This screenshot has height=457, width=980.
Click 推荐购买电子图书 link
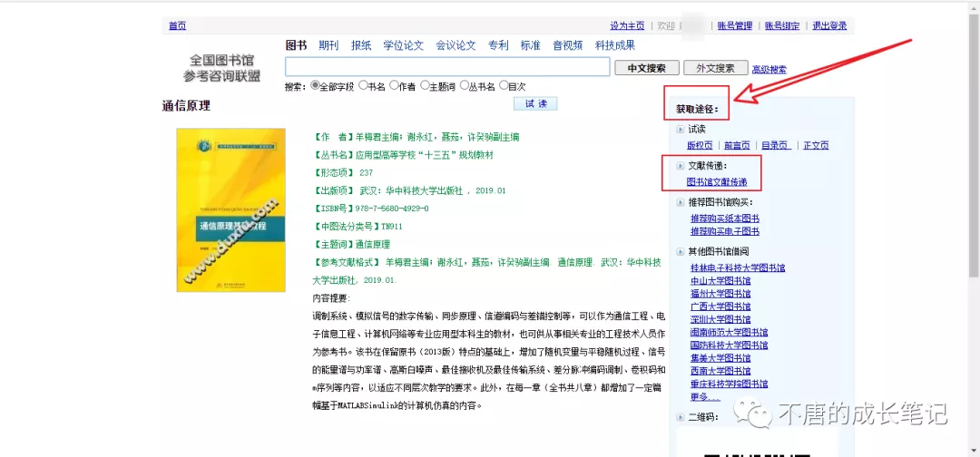[725, 231]
